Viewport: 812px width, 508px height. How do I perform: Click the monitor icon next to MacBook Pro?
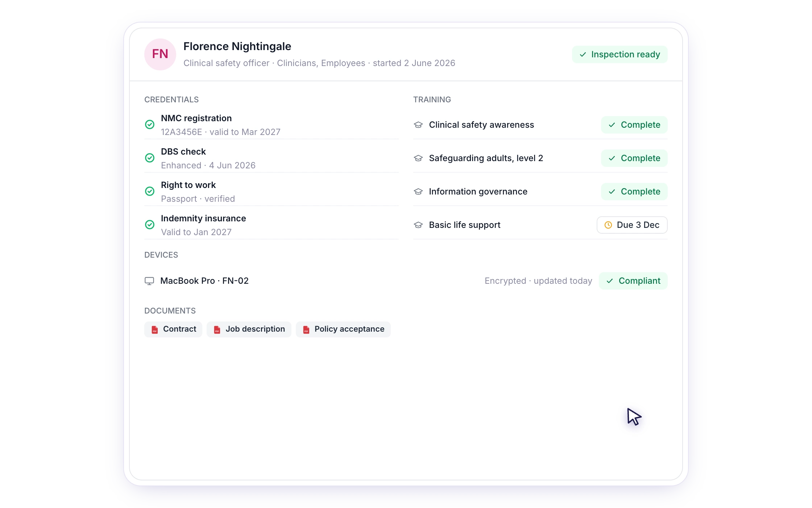(149, 281)
